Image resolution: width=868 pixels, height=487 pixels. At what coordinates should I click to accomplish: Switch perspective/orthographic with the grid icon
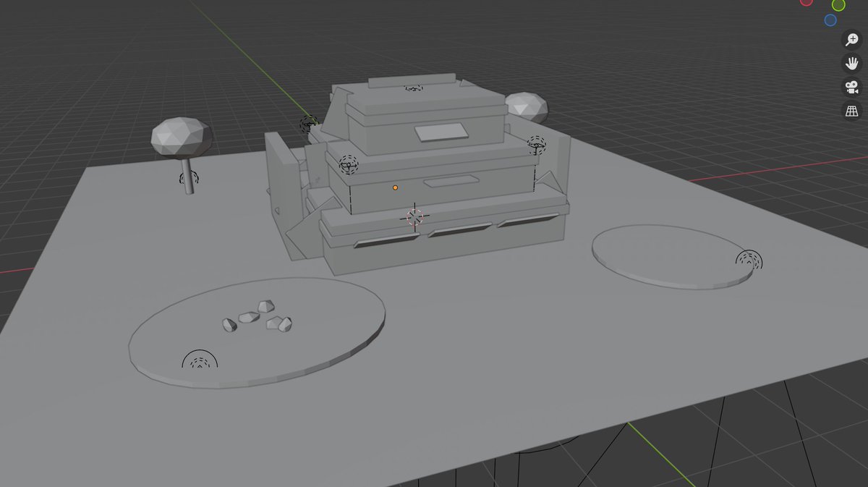point(852,111)
